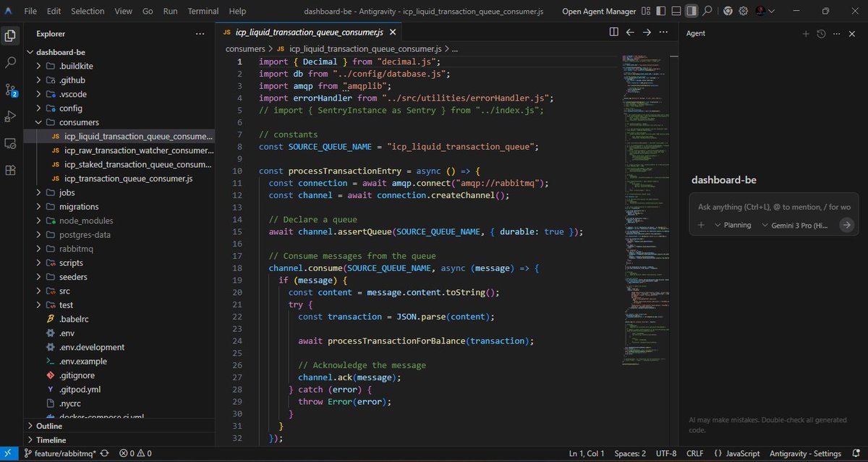Image resolution: width=868 pixels, height=462 pixels.
Task: Open the Extensions view
Action: [10, 170]
